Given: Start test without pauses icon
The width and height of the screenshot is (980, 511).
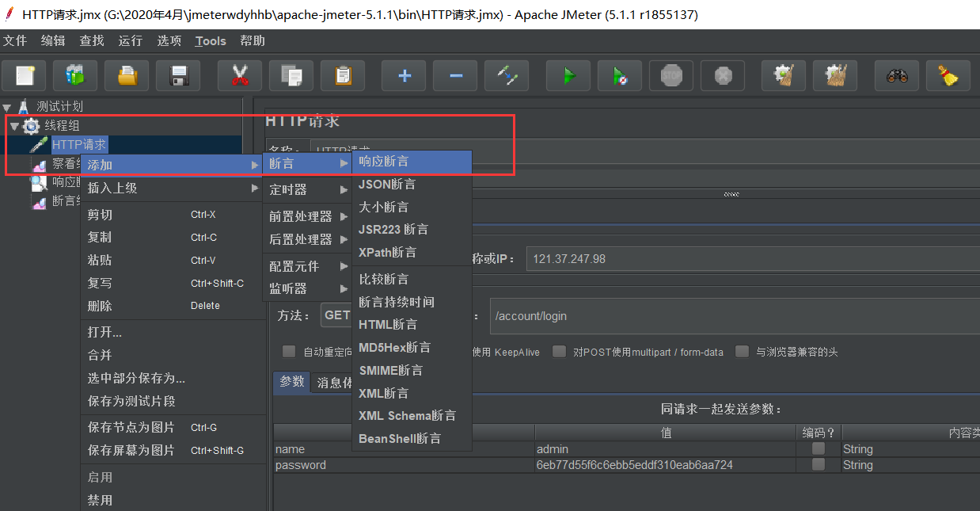Looking at the screenshot, I should point(620,76).
